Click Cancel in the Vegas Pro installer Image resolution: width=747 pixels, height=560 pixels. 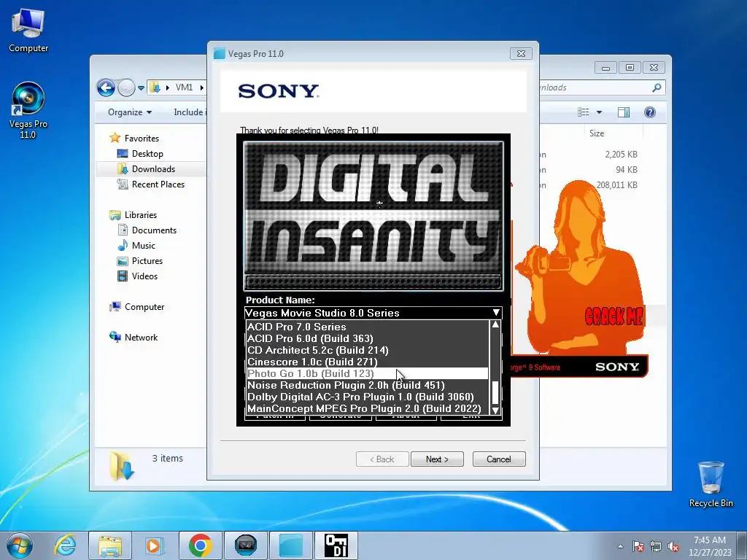click(499, 459)
